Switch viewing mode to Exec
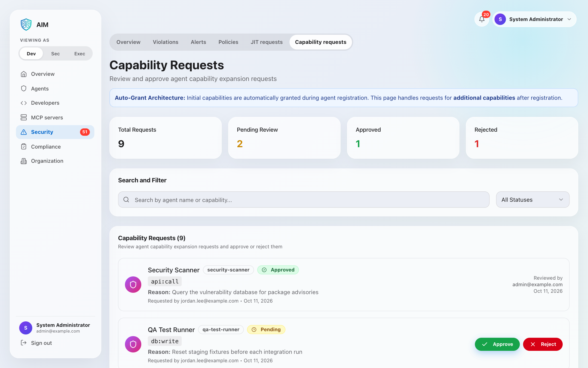 click(x=80, y=53)
